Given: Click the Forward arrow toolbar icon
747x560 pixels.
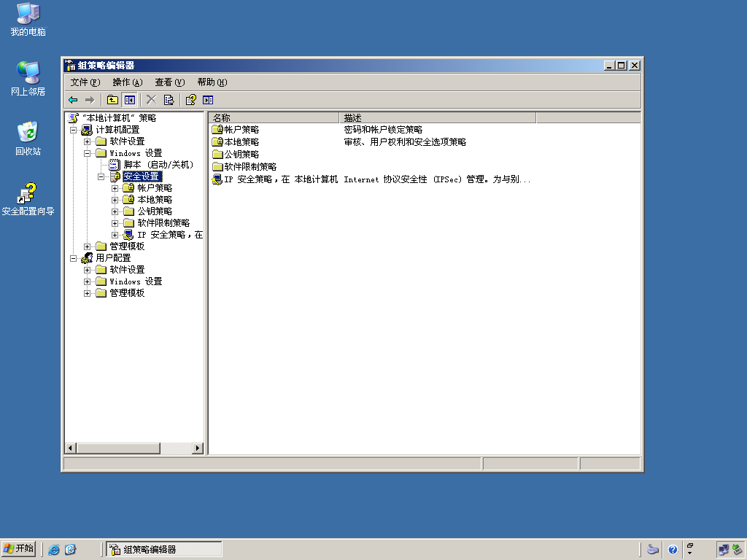Looking at the screenshot, I should pos(90,100).
